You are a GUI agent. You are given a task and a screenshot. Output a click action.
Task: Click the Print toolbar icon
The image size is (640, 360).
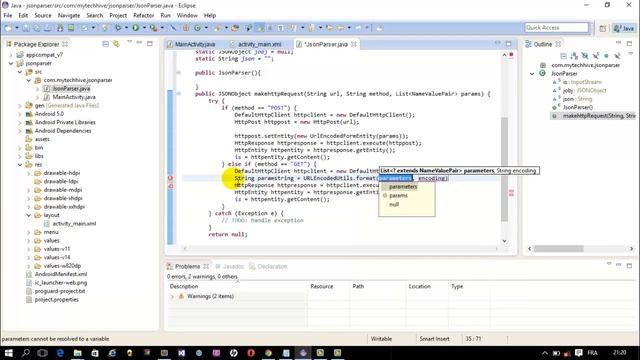coord(47,28)
